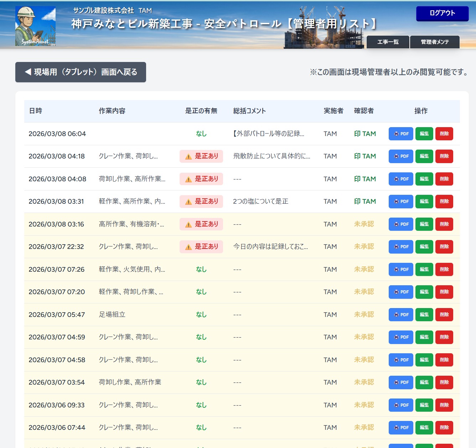Edit the 2026/03/07 03:54 荷卸し作業 record

[x=424, y=382]
